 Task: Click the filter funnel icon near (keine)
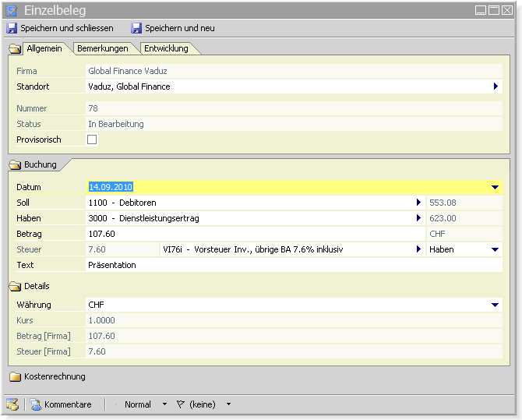tap(181, 404)
